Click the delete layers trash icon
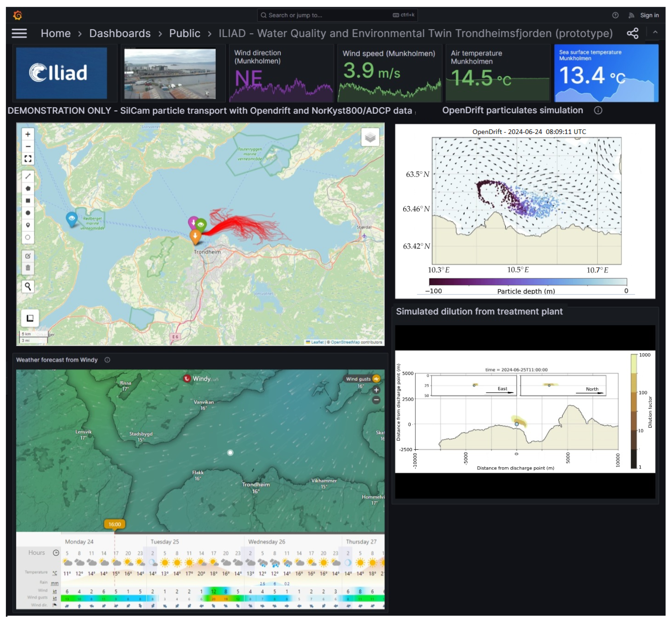Viewport: 672px width, 623px height. click(x=28, y=268)
